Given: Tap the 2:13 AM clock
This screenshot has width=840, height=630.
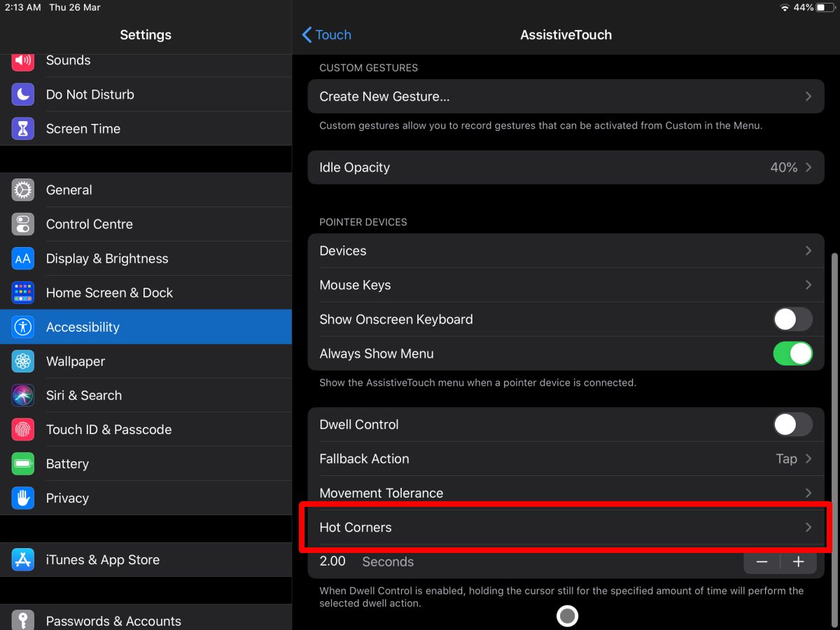Looking at the screenshot, I should point(23,8).
